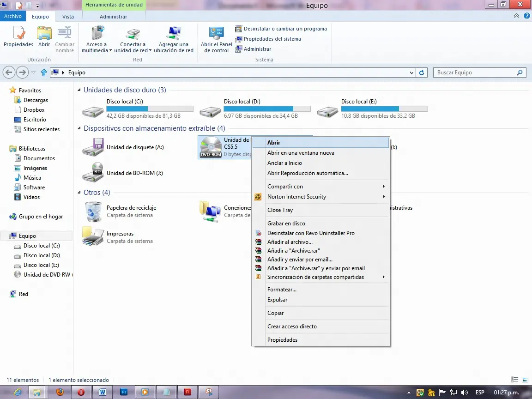532x399 pixels.
Task: Go back using the back arrow
Action: tap(9, 72)
